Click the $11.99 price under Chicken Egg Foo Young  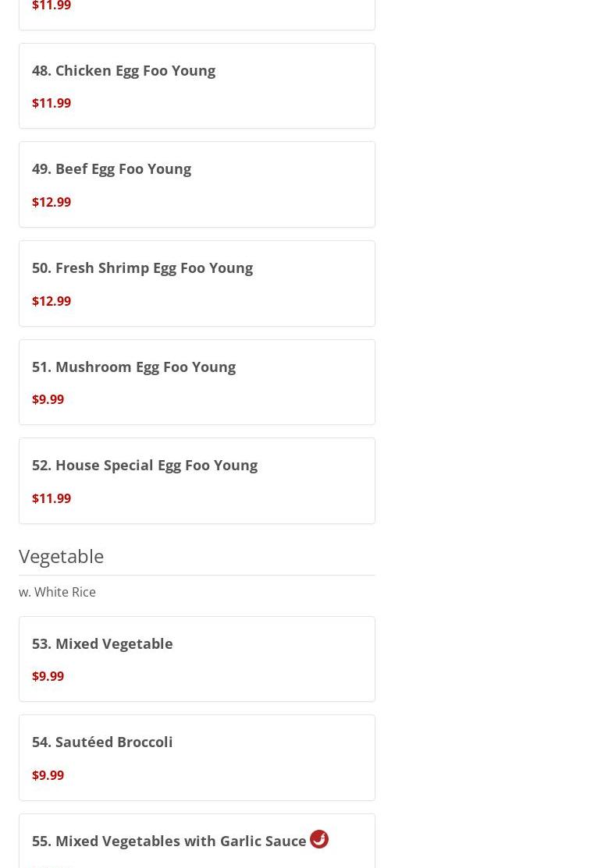pyautogui.click(x=52, y=103)
